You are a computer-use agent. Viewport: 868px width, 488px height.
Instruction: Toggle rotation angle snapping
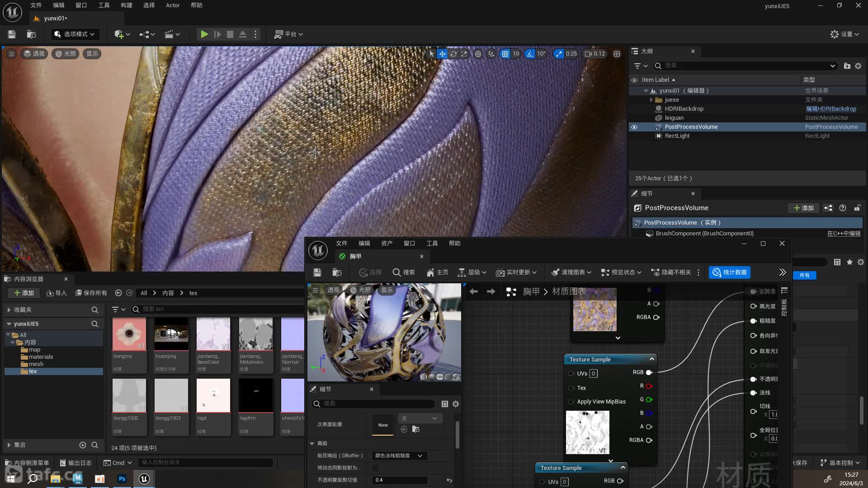(530, 54)
